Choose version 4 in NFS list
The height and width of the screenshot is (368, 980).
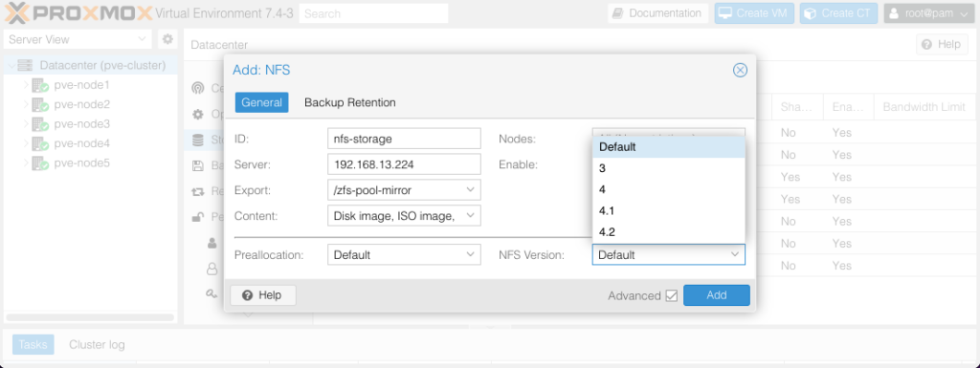coord(669,189)
